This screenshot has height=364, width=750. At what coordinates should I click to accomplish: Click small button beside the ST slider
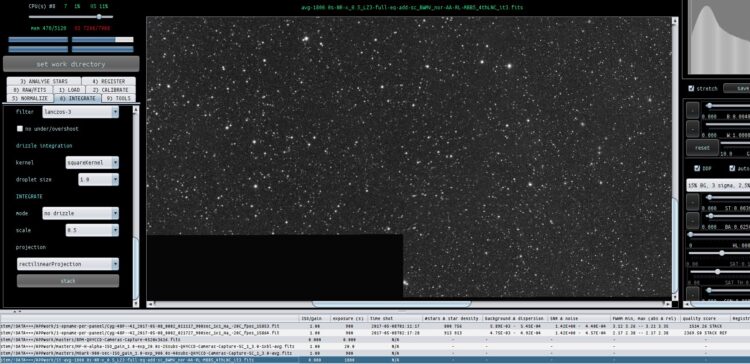click(x=693, y=202)
